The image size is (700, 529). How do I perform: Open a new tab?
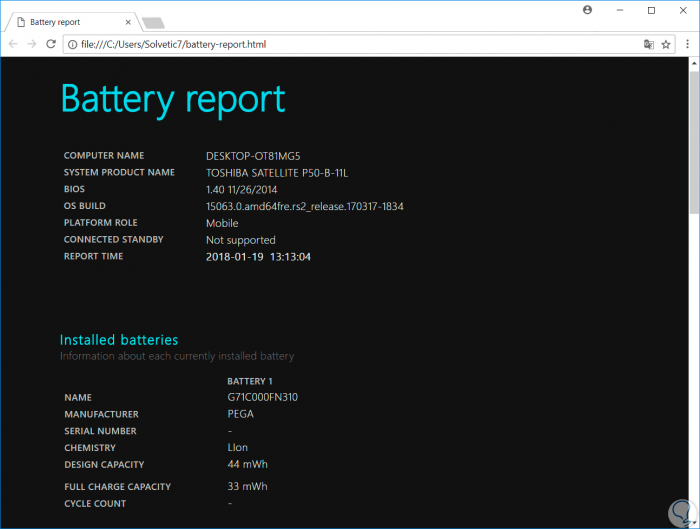(153, 22)
